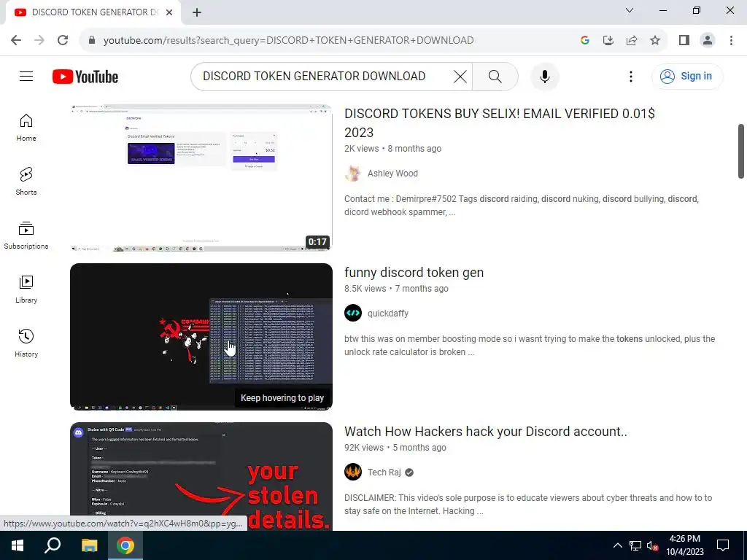747x560 pixels.
Task: Click the network tray icon
Action: [x=635, y=545]
